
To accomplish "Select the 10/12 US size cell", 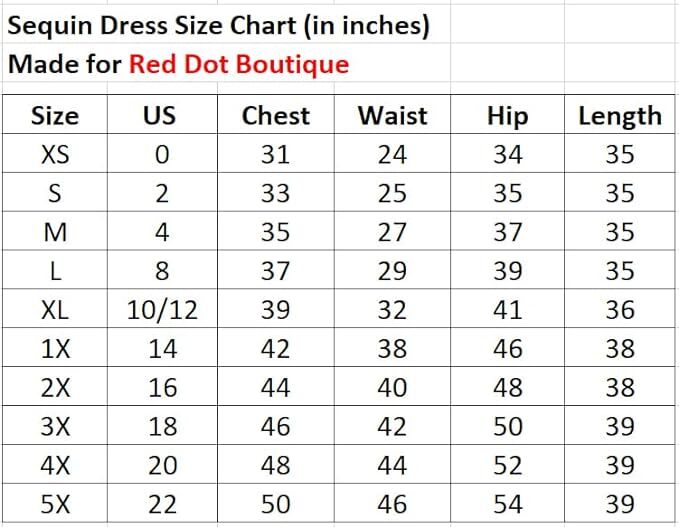I will (162, 309).
